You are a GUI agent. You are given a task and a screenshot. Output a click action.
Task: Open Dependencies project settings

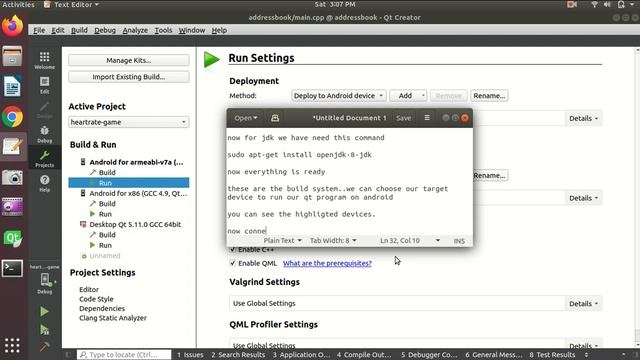point(102,309)
